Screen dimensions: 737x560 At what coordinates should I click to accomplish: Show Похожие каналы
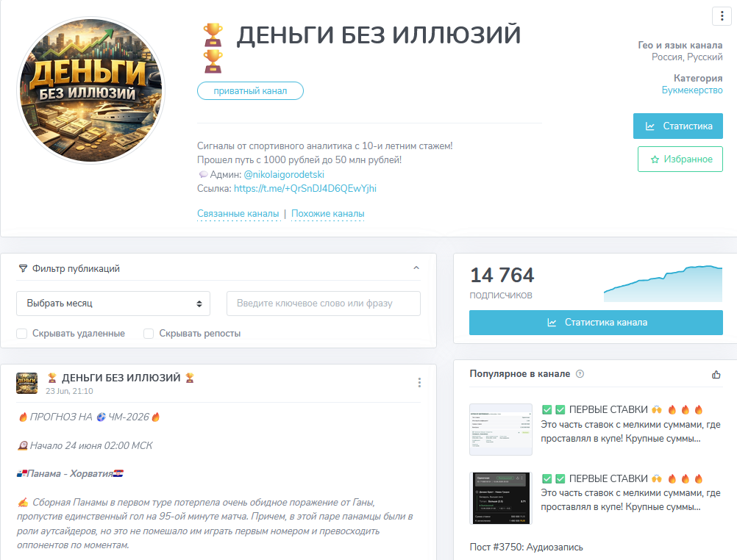pos(327,214)
